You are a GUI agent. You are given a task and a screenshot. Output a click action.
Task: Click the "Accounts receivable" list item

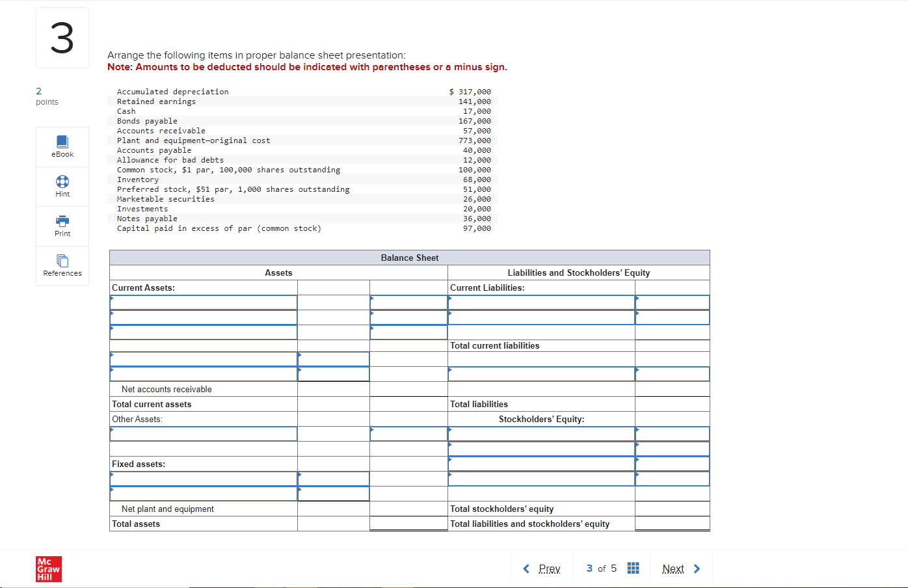(x=161, y=131)
